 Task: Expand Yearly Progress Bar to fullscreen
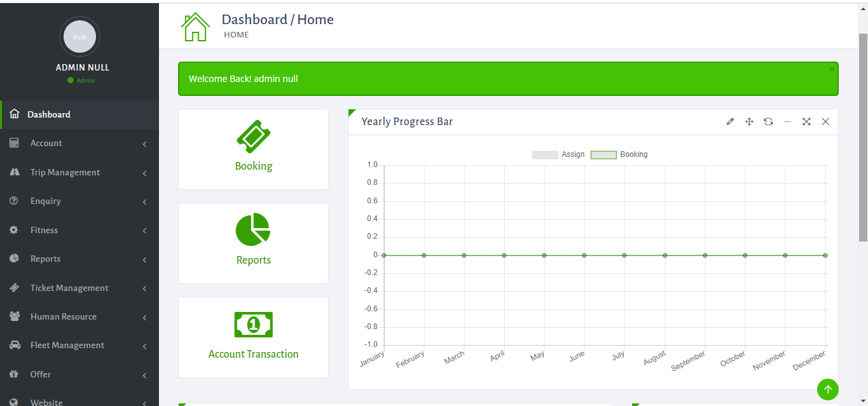pos(806,122)
